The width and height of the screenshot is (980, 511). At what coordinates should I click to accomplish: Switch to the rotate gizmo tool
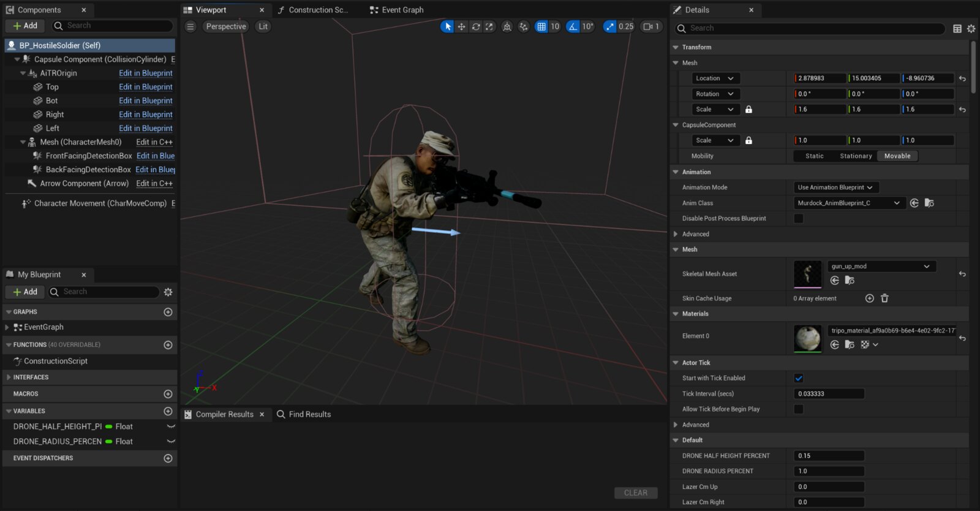(475, 26)
